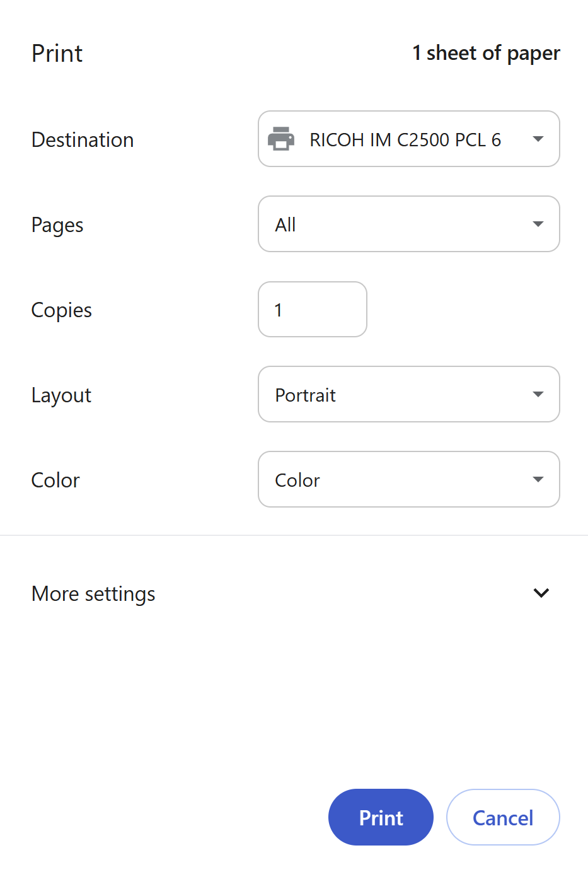Click the Copies row label
The image size is (588, 872).
click(61, 309)
